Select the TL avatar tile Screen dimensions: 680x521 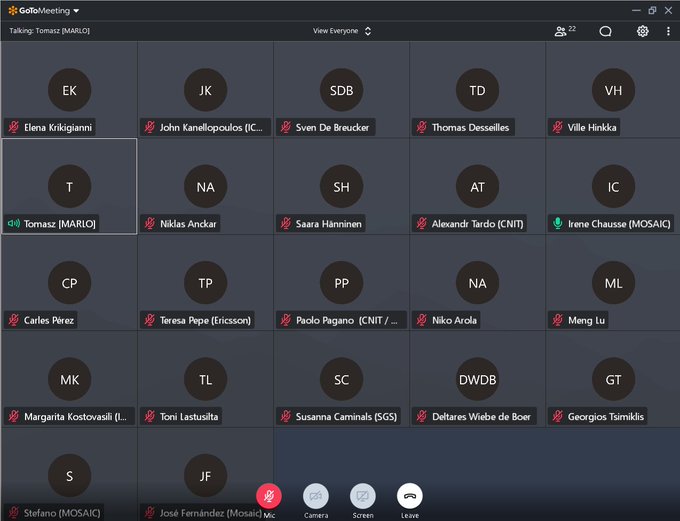206,379
